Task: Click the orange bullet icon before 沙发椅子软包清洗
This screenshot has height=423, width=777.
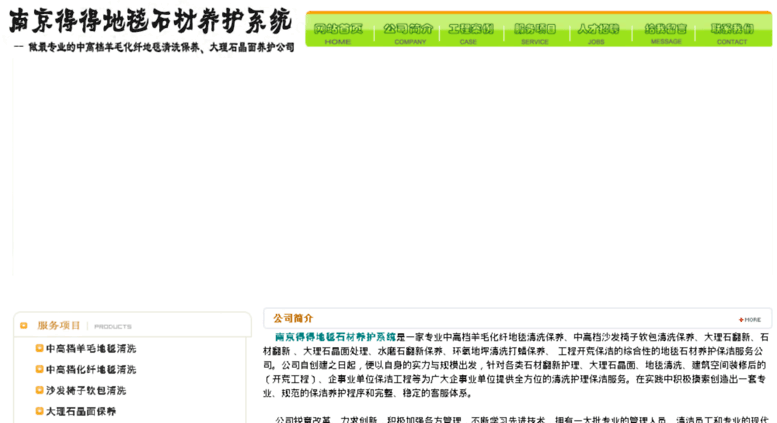Action: click(x=39, y=390)
